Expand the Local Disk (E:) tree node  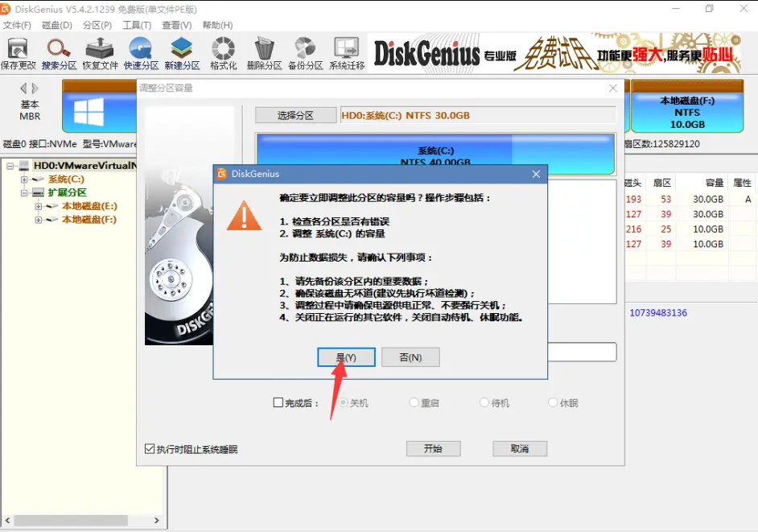coord(38,206)
